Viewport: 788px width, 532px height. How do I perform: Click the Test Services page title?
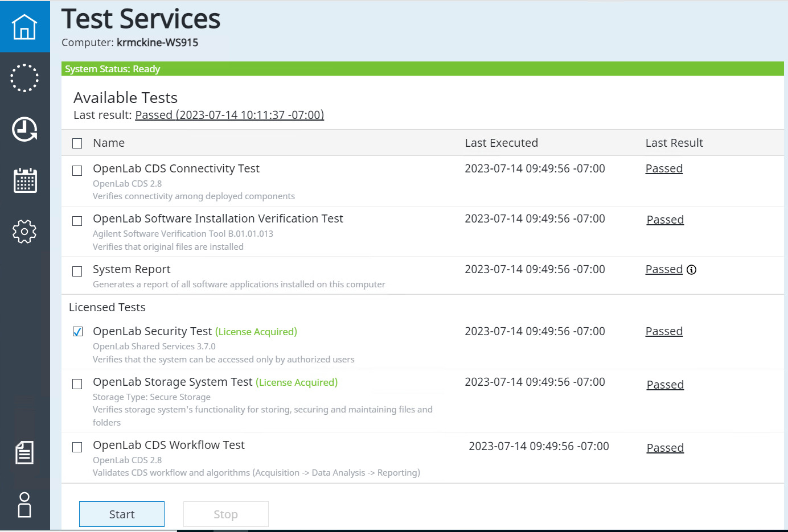[x=141, y=19]
